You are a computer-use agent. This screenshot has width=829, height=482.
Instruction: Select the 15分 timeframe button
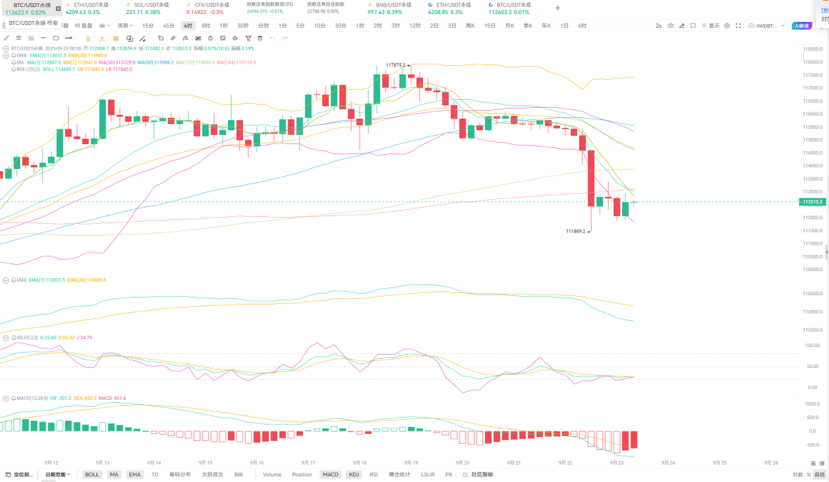(148, 26)
